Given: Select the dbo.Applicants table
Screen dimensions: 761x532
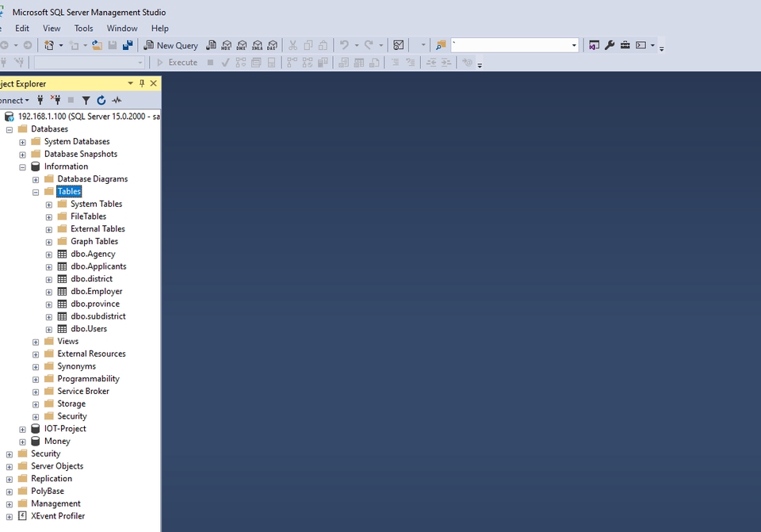Looking at the screenshot, I should click(98, 266).
